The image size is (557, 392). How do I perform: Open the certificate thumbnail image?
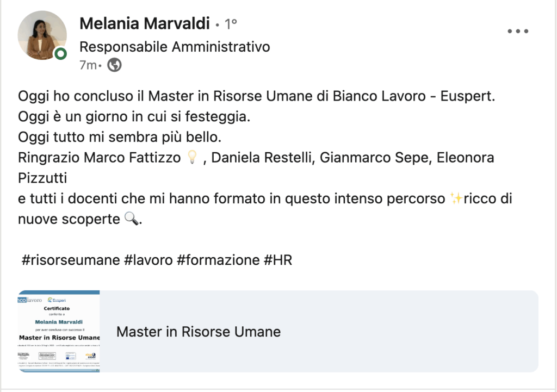tap(58, 331)
